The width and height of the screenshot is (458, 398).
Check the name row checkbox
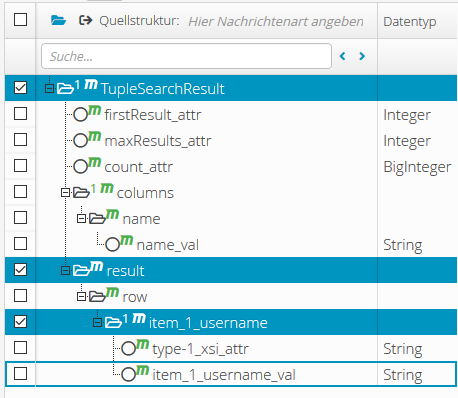(x=20, y=218)
